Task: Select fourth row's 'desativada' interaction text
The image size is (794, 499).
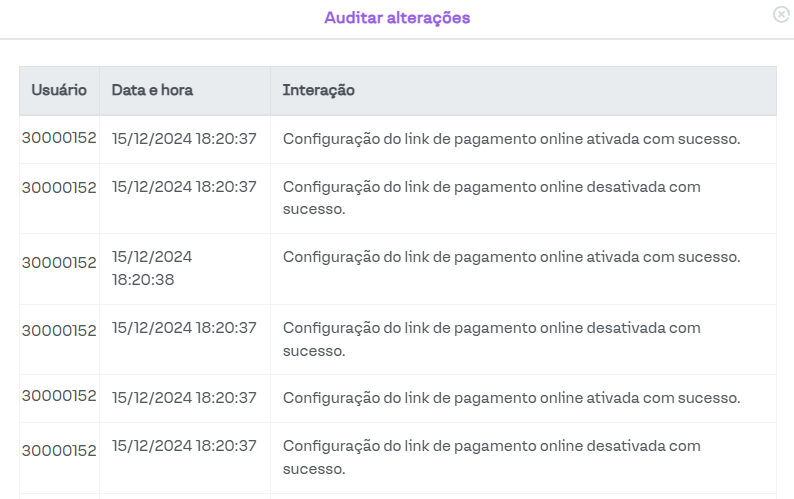Action: [491, 339]
